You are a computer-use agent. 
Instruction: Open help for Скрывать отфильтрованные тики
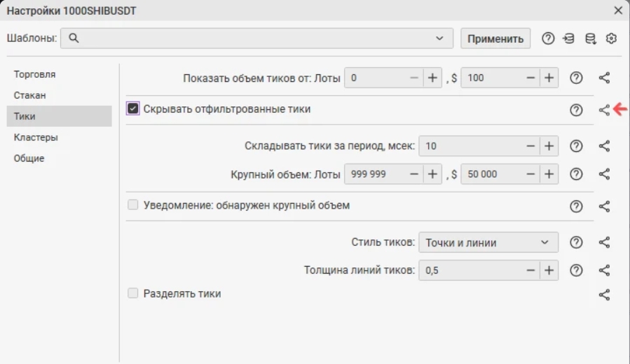[x=576, y=110]
